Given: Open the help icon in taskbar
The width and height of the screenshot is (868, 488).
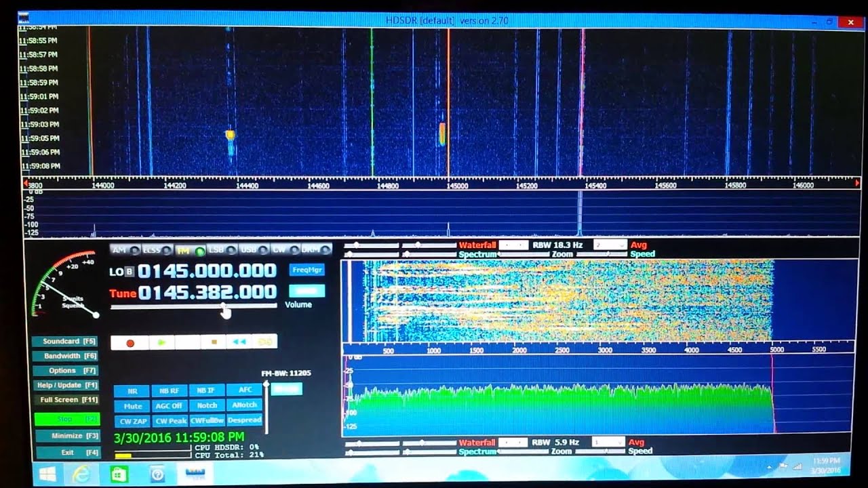Looking at the screenshot, I should 157,474.
